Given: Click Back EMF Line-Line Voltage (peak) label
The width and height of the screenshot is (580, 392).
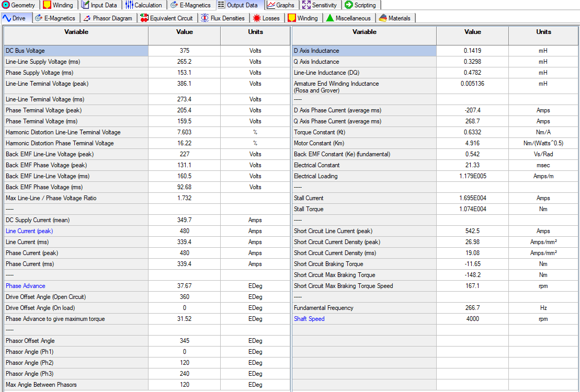Looking at the screenshot, I should [x=50, y=154].
